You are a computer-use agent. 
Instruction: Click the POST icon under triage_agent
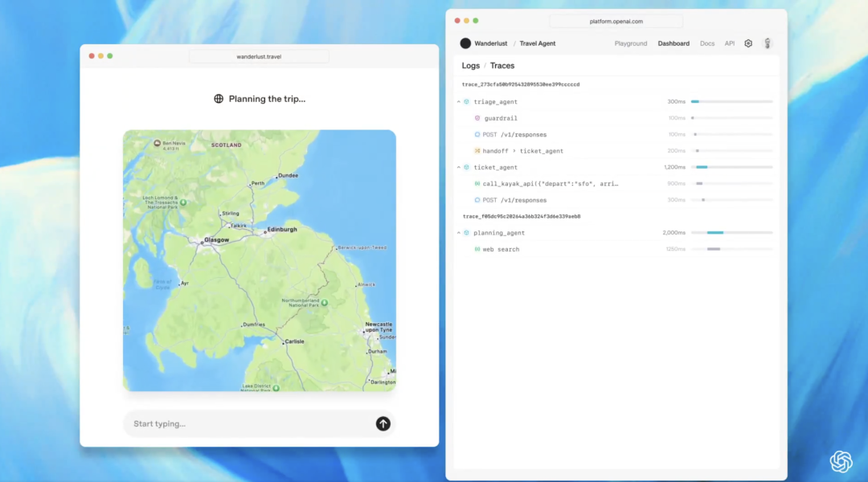coord(477,134)
